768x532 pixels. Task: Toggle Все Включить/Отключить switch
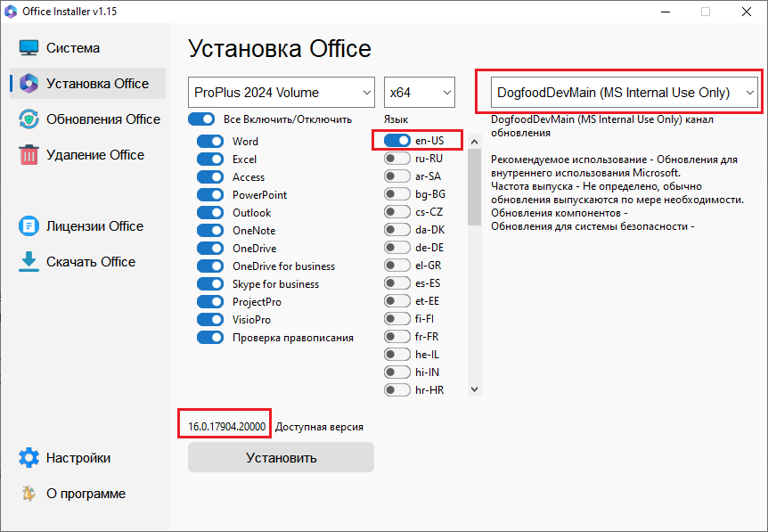click(201, 119)
